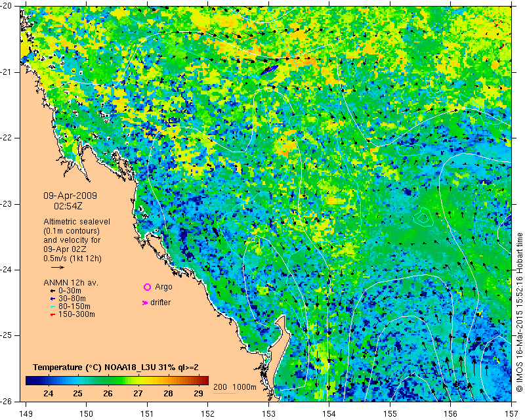The height and width of the screenshot is (420, 525).
Task: Click the magenta drifter legend marker
Action: coord(145,303)
